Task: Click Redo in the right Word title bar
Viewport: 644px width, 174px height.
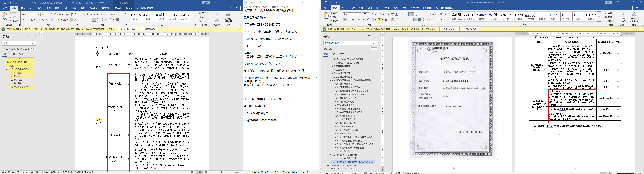Action: point(337,3)
